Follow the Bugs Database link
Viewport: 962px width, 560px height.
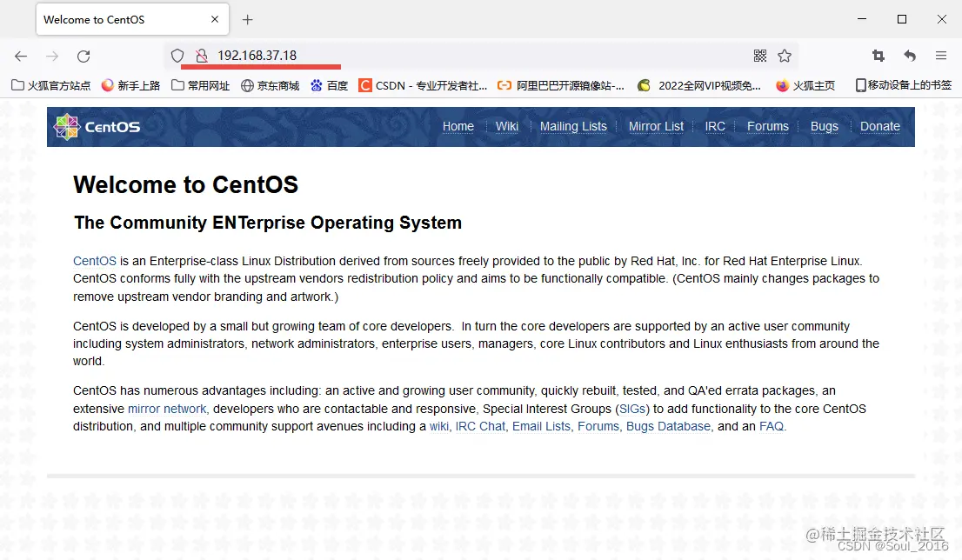point(668,426)
